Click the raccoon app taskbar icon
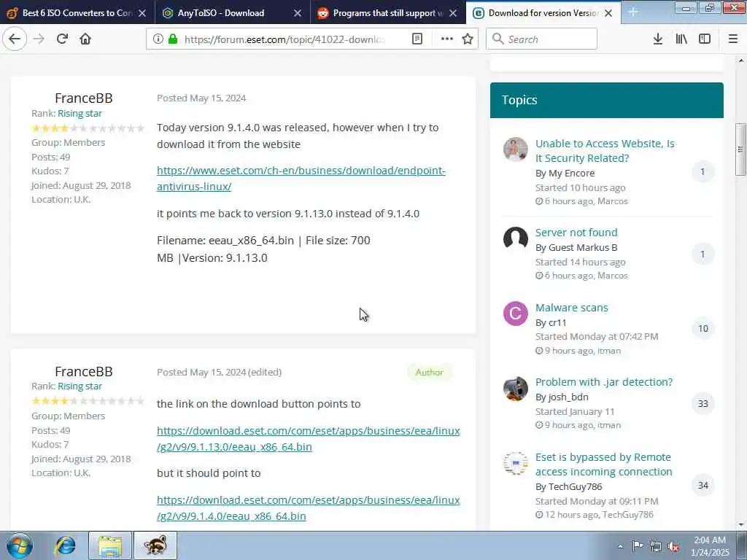 pyautogui.click(x=155, y=545)
